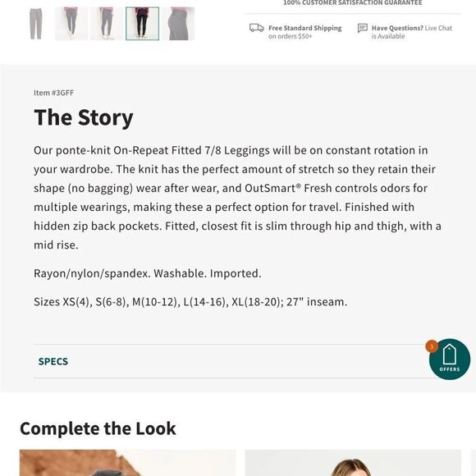Select the highlighted black leggings thumbnail
Image resolution: width=476 pixels, height=476 pixels.
coord(142,24)
